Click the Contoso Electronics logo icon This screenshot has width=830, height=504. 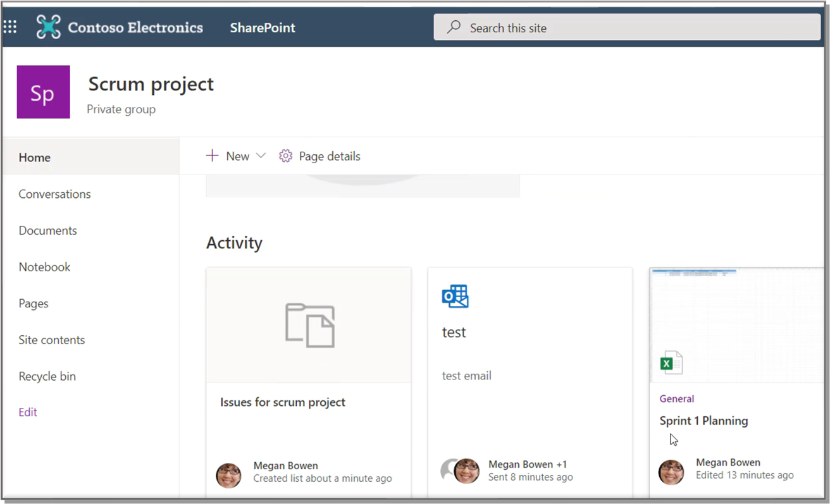48,27
